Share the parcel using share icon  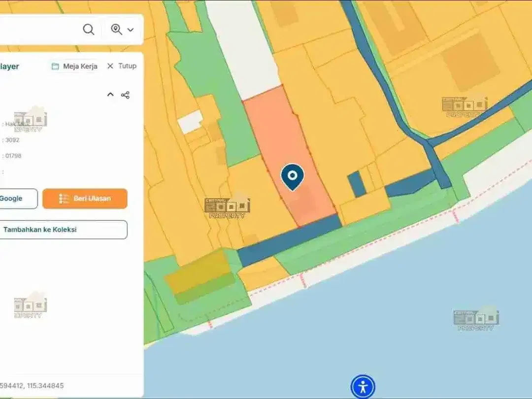(125, 95)
